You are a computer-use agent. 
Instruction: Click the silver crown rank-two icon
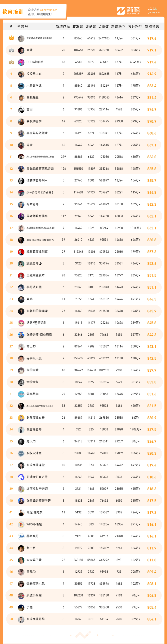11,50
